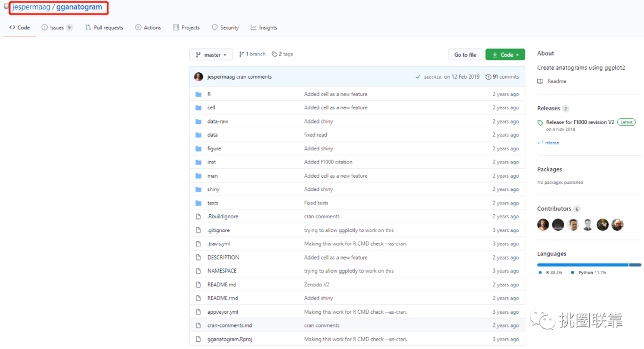Open the gganatogram repository name link

tap(79, 7)
